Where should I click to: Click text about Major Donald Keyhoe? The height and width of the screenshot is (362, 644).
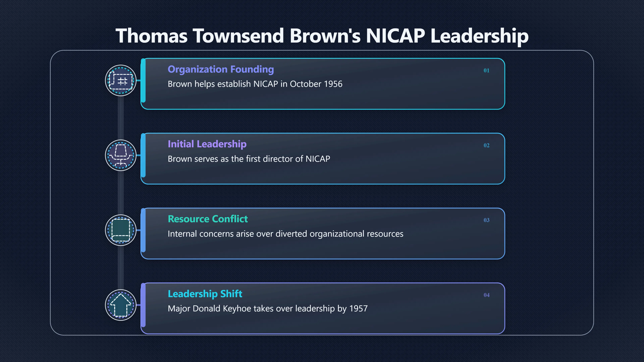click(x=267, y=309)
